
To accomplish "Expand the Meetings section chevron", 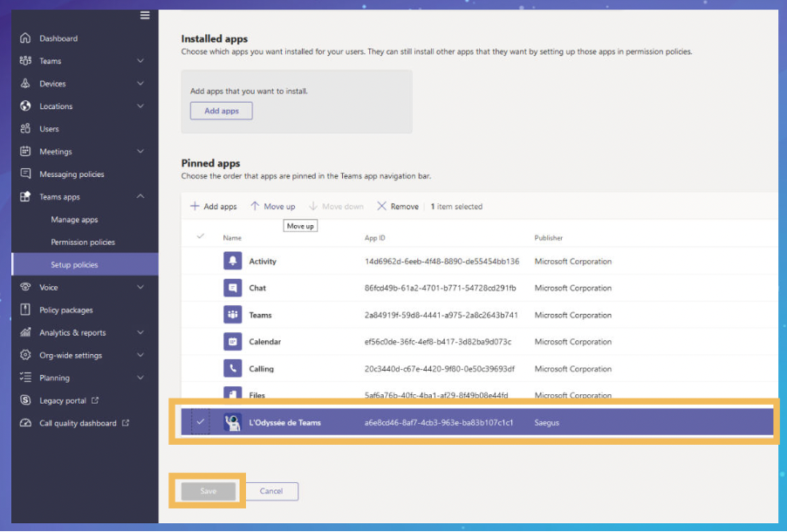I will (x=140, y=151).
